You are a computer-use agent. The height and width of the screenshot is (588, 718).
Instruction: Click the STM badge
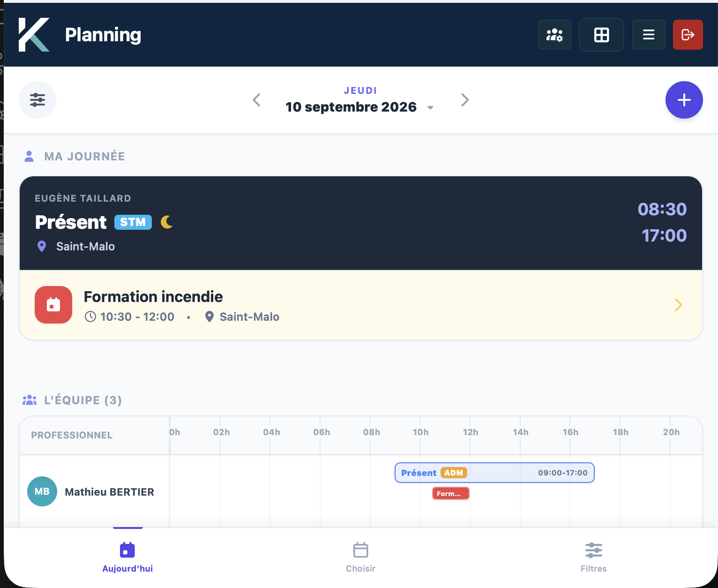pyautogui.click(x=133, y=222)
